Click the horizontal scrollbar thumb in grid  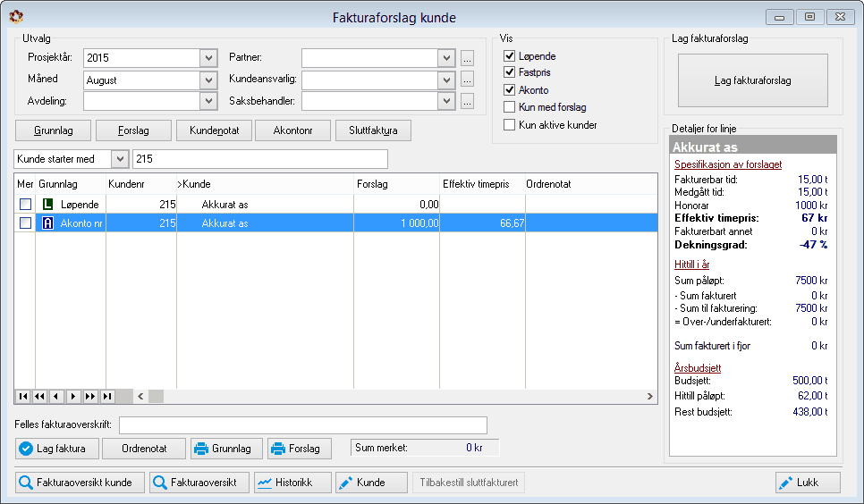[156, 396]
